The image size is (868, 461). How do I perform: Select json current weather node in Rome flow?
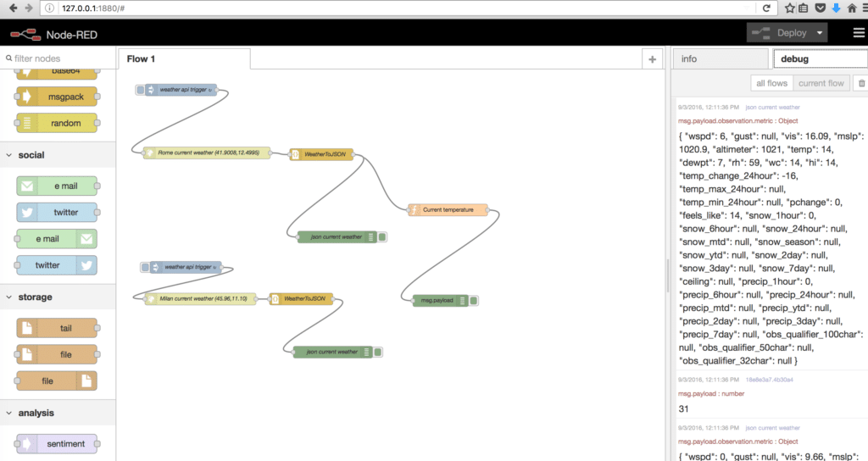(337, 237)
